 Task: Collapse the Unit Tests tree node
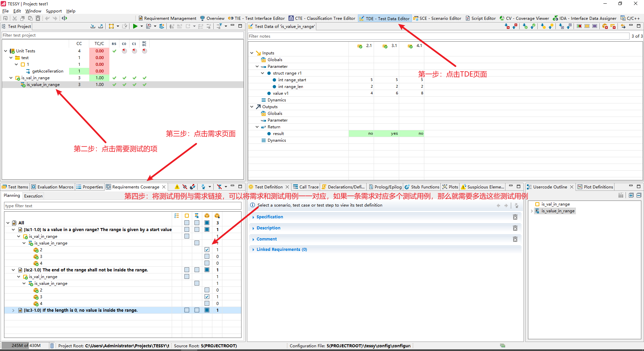coord(6,51)
